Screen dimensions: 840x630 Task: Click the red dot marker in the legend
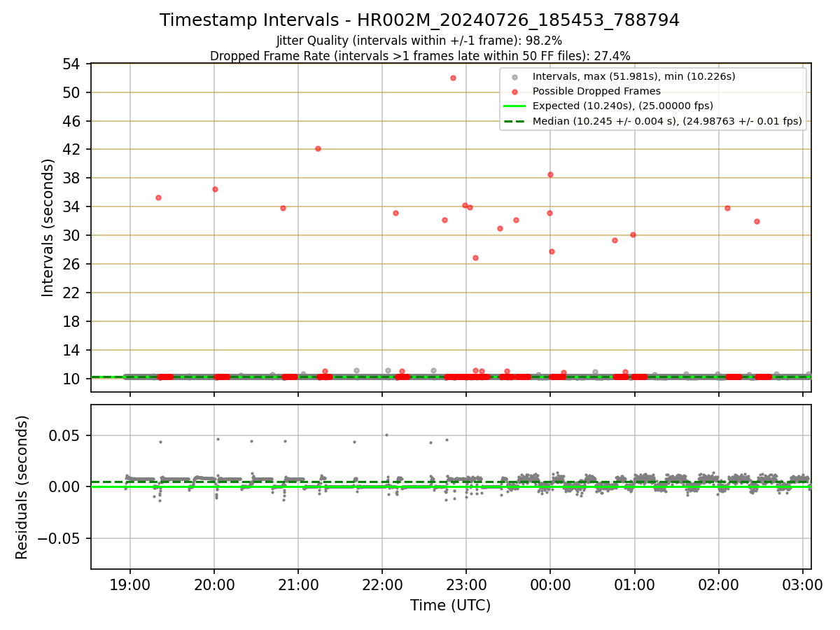click(x=514, y=92)
